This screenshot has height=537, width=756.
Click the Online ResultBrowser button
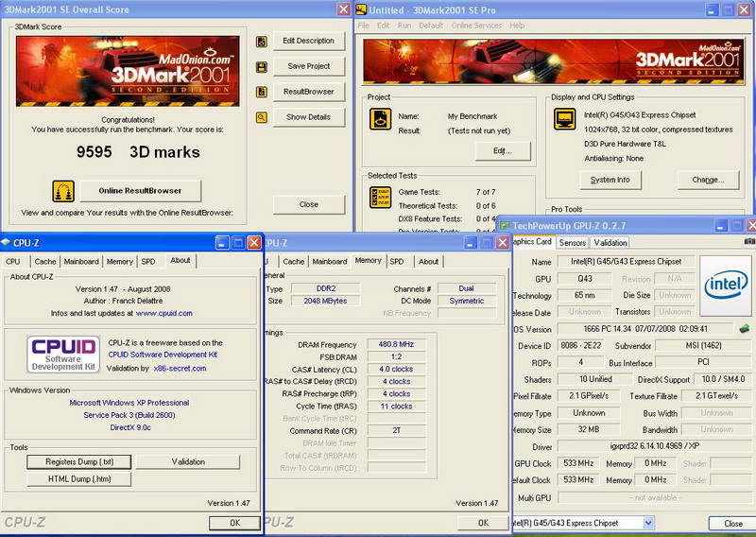point(140,191)
